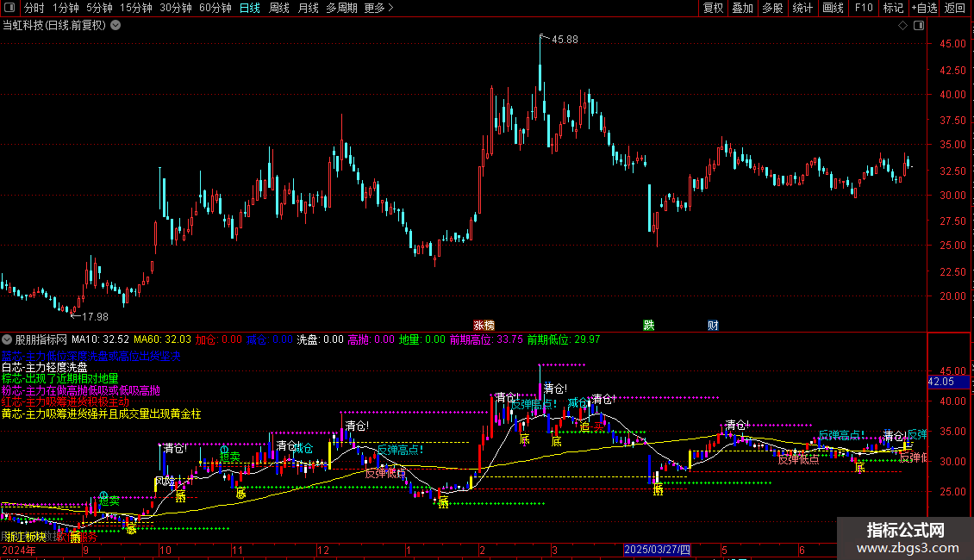Click the 前期高位: 33.75 readout
974x560 pixels.
[486, 339]
